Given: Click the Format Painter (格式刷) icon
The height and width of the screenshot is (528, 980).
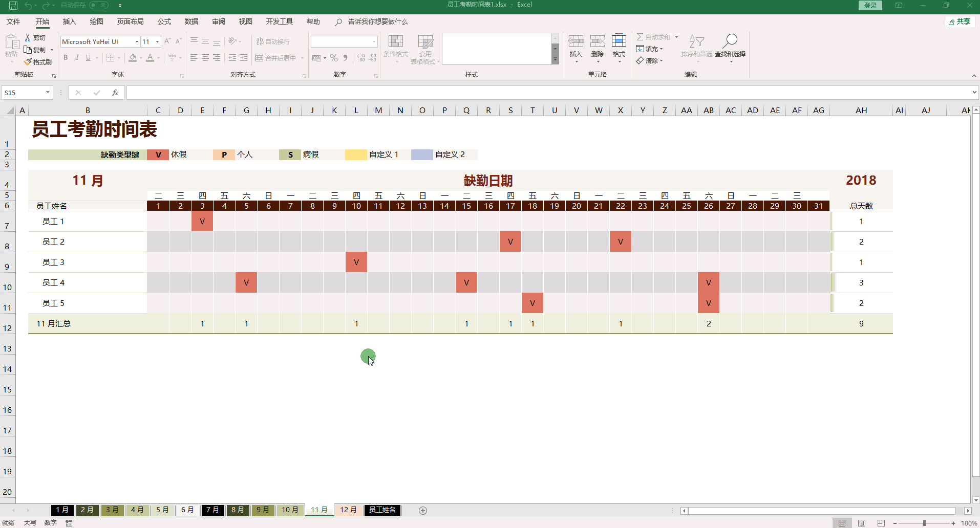Looking at the screenshot, I should (x=28, y=62).
